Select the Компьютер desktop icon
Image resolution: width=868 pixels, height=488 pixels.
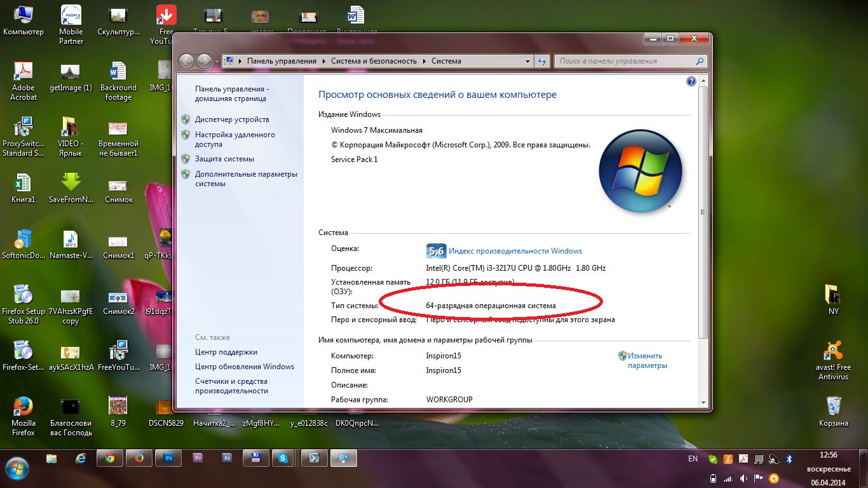point(24,20)
